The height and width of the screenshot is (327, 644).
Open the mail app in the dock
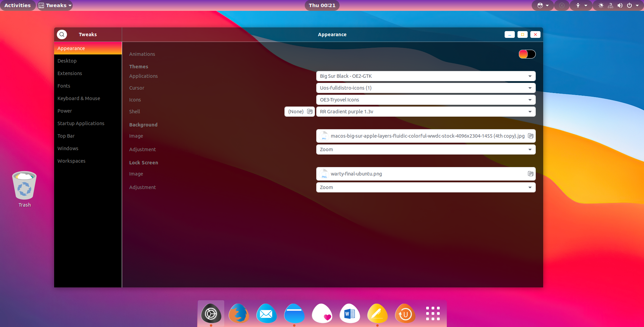[267, 314]
